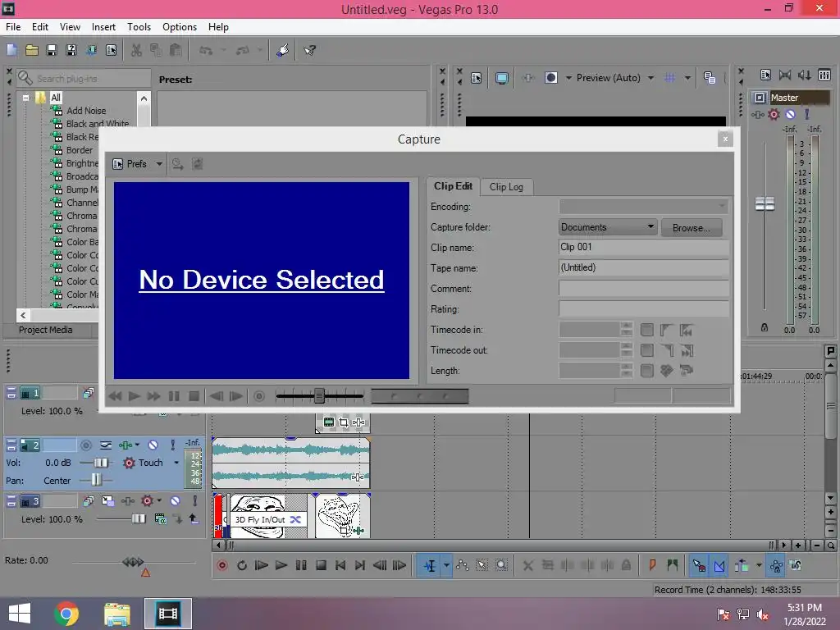Toggle Mute on video track 3
The width and height of the screenshot is (840, 630).
tap(176, 501)
